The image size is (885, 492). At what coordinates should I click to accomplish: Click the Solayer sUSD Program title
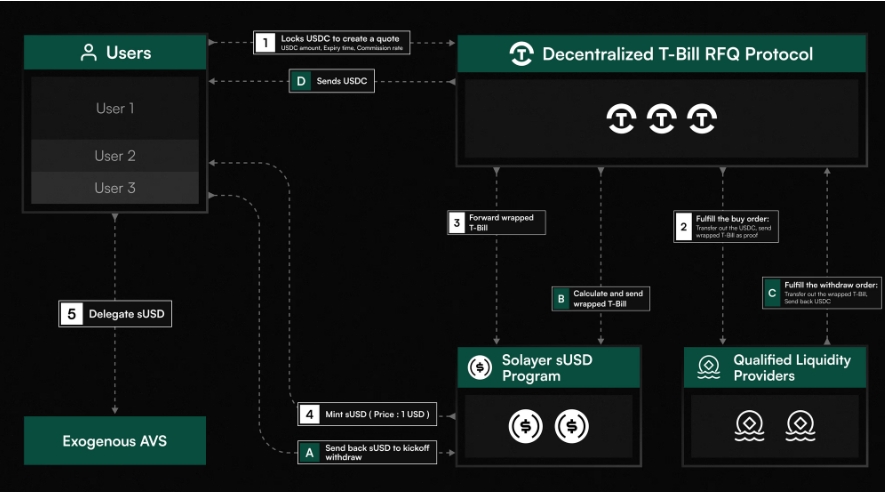pyautogui.click(x=547, y=368)
